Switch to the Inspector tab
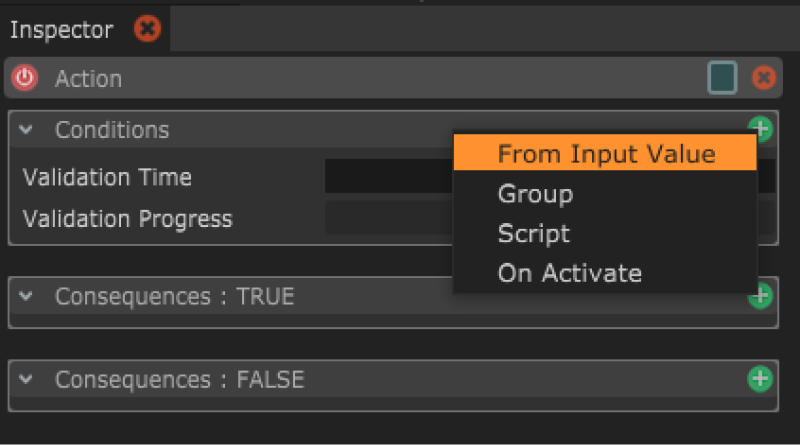Image resolution: width=800 pixels, height=445 pixels. click(62, 30)
